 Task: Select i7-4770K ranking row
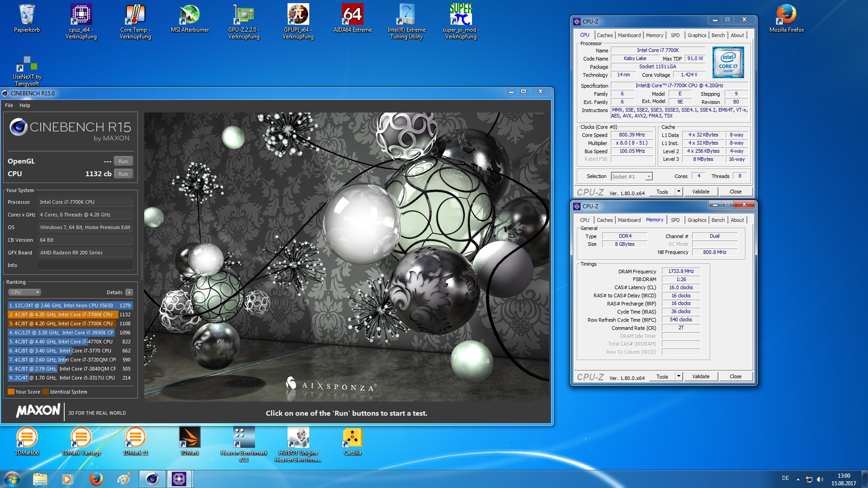click(70, 342)
